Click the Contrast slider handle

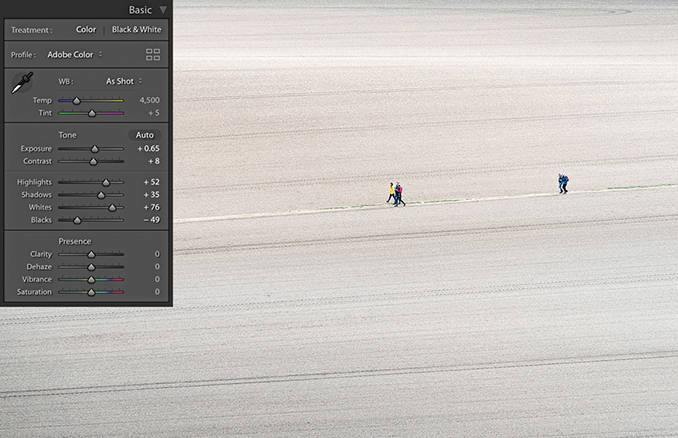pyautogui.click(x=93, y=161)
